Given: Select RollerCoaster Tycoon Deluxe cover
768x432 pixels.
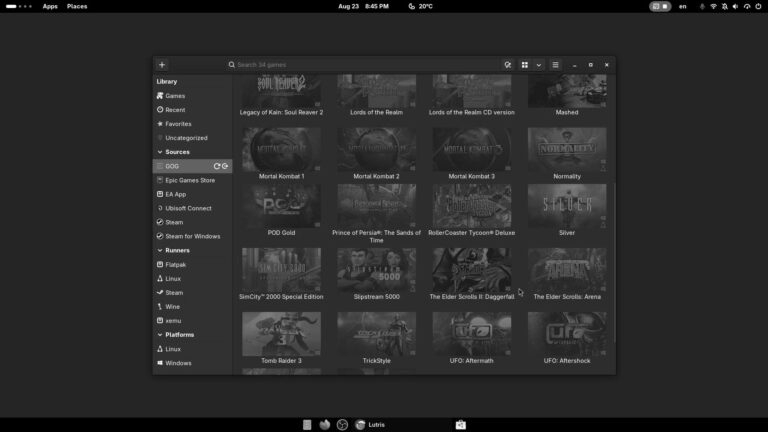Looking at the screenshot, I should (472, 206).
